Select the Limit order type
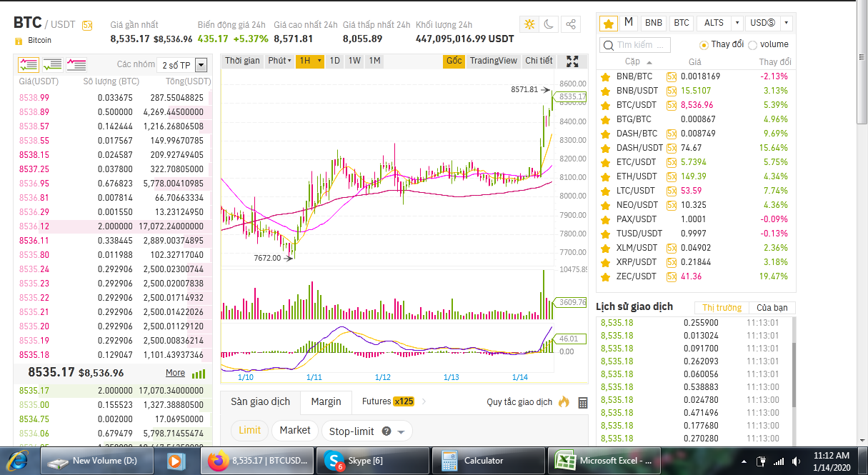Viewport: 868px width, 475px height. [250, 431]
